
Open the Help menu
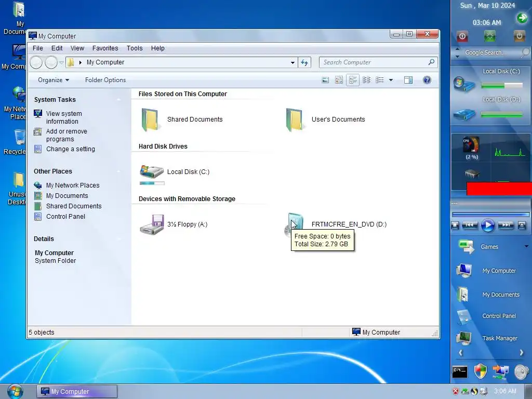[158, 48]
